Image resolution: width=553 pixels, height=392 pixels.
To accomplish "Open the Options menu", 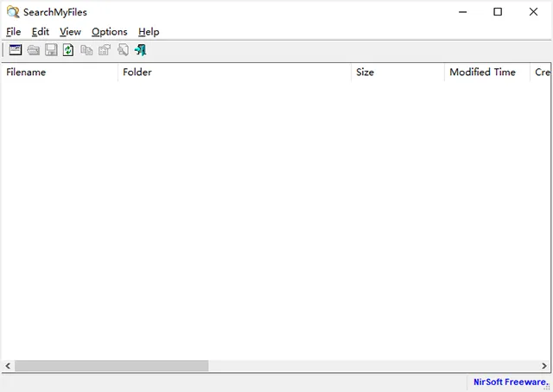I will (110, 32).
